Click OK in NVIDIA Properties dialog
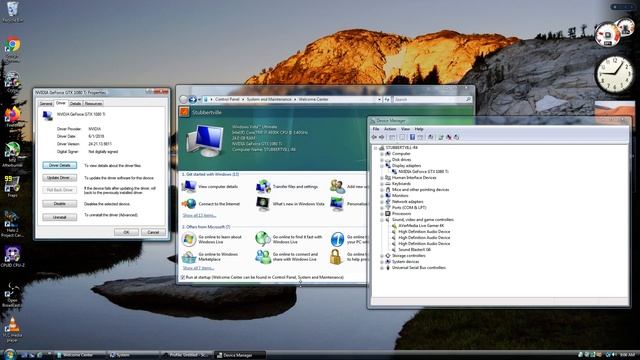 126,232
